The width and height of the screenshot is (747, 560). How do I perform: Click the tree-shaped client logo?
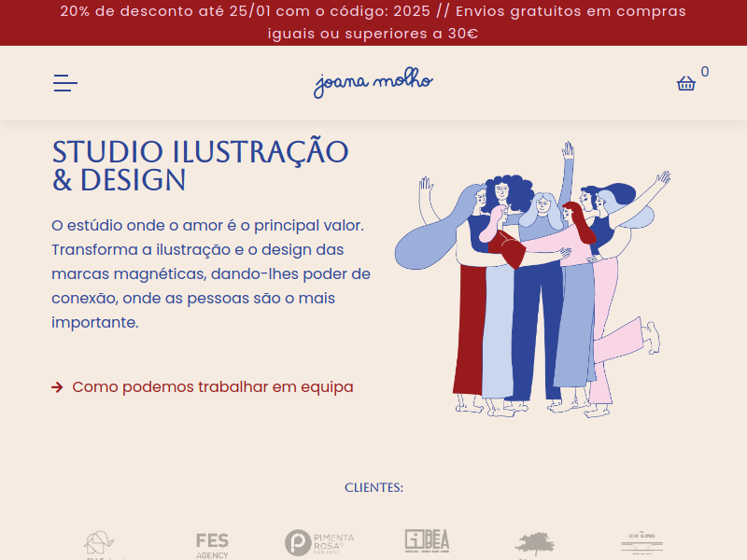534,545
